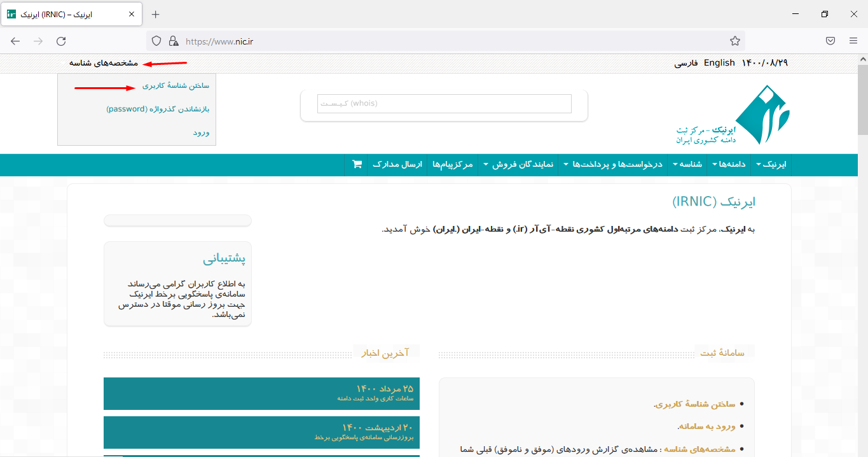Expand the نمایندگان فروش dropdown
This screenshot has width=868, height=457.
click(518, 164)
